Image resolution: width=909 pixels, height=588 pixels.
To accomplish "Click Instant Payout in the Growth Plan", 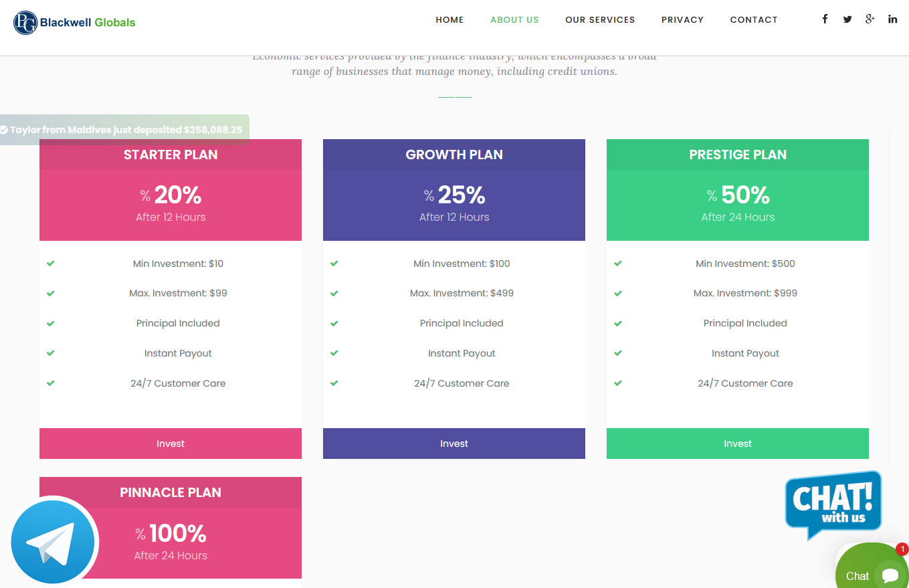I will point(462,353).
